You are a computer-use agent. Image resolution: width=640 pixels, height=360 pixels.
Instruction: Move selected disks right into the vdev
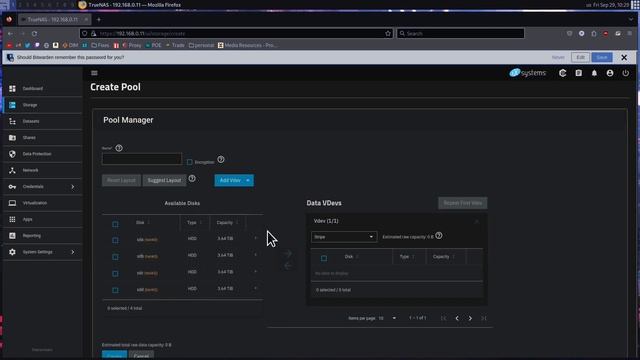[x=288, y=253]
